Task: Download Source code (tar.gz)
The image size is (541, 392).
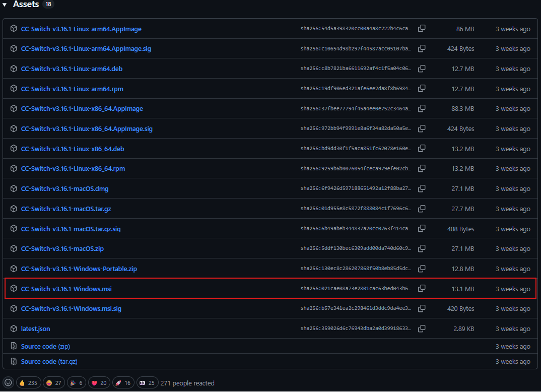Action: pos(49,362)
